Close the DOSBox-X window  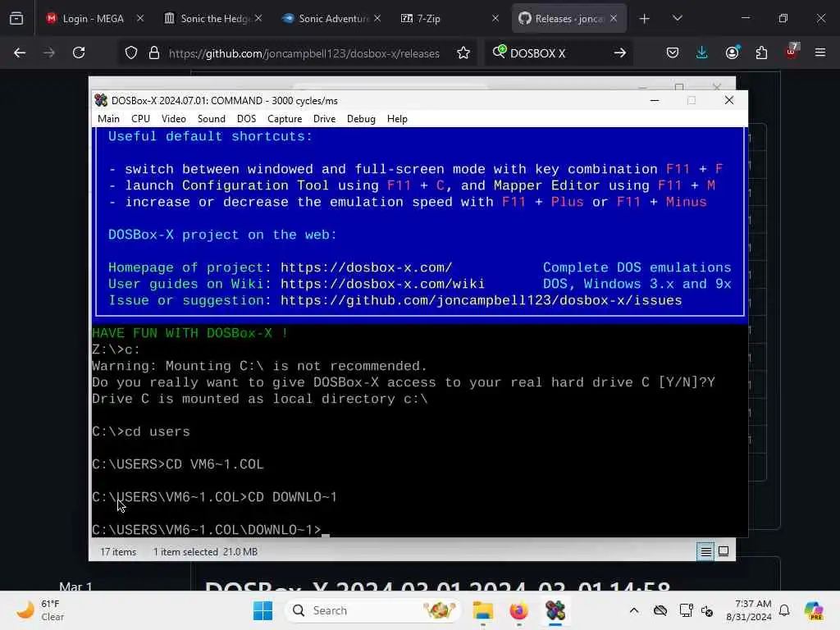728,100
